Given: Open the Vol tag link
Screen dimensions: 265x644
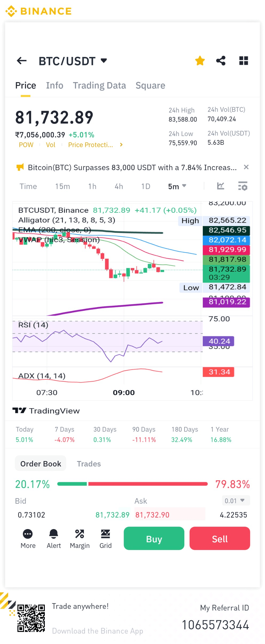Looking at the screenshot, I should point(50,145).
